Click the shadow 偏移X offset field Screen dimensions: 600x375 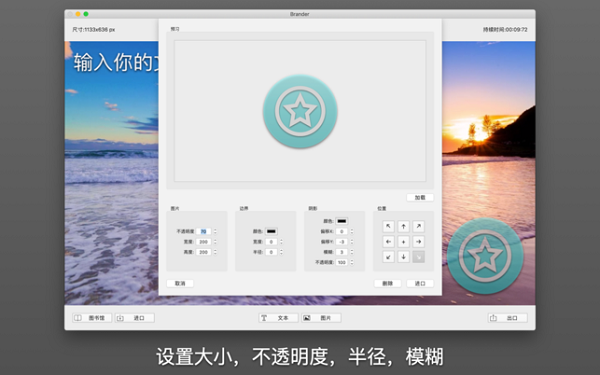(342, 231)
